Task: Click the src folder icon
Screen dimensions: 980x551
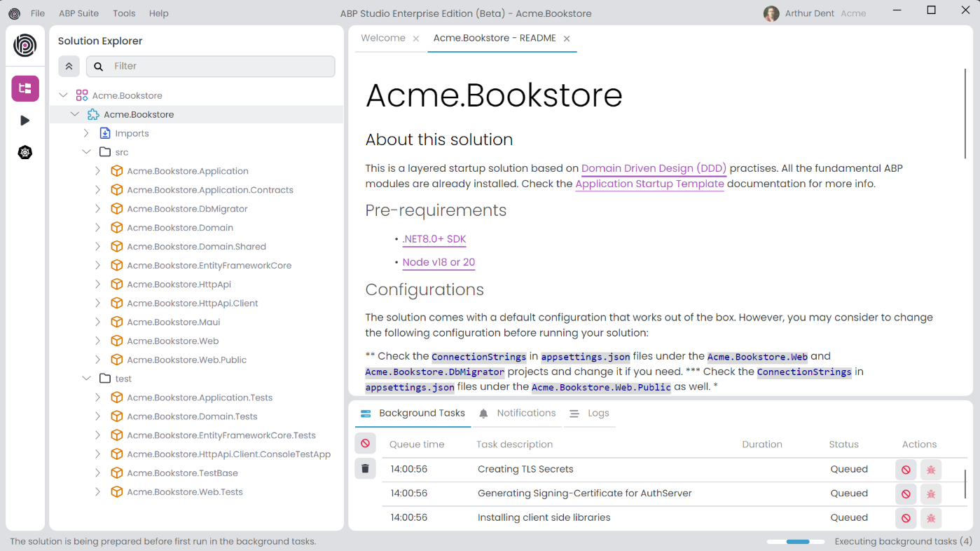Action: tap(105, 152)
